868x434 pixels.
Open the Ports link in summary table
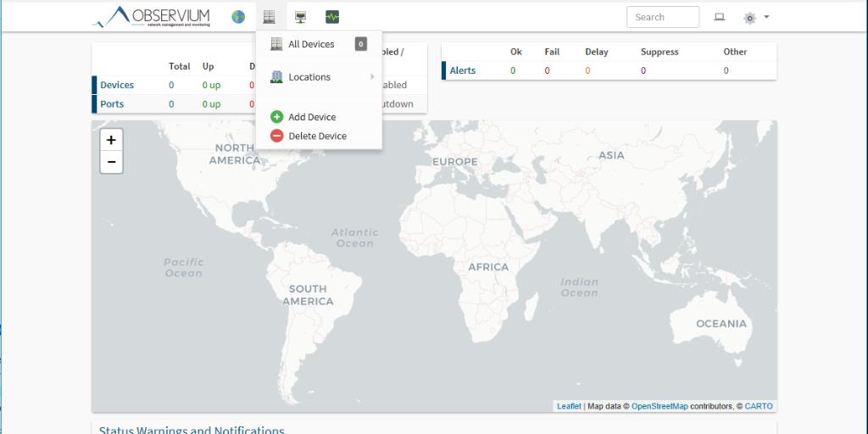tap(112, 104)
